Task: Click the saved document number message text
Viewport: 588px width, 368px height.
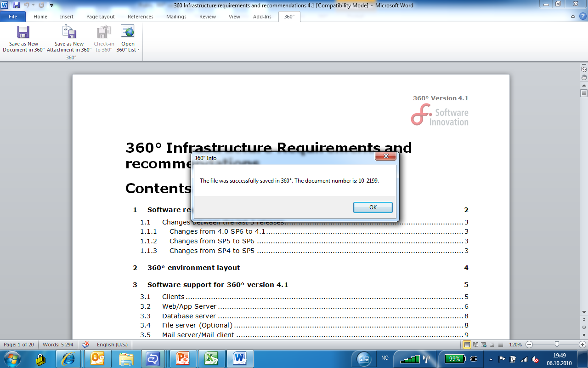Action: coord(289,181)
